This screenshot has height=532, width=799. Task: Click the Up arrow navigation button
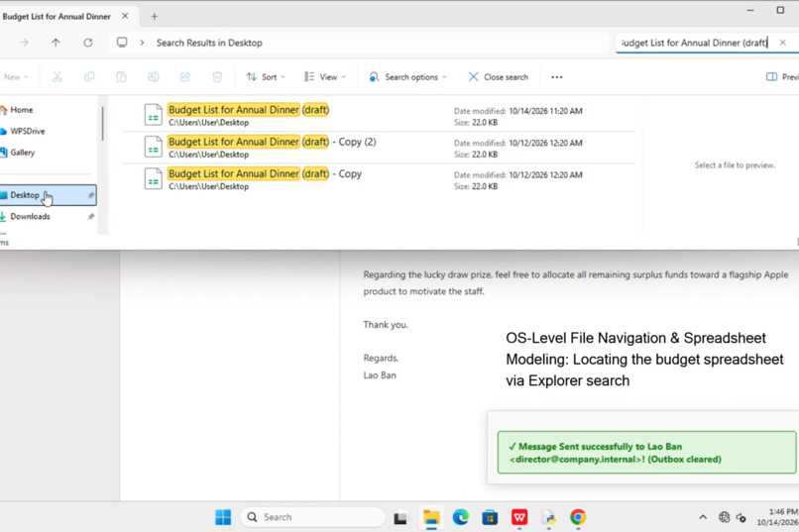[56, 43]
